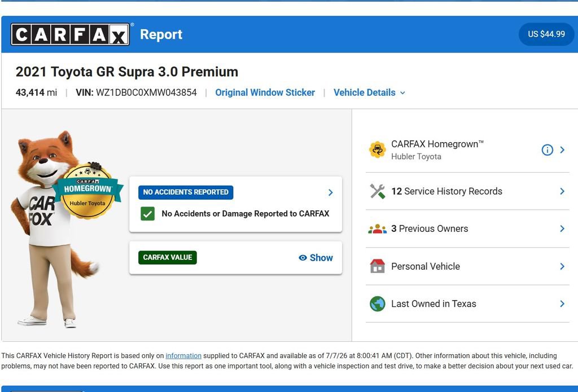
Task: Click the US $44.99 price button
Action: pos(546,34)
